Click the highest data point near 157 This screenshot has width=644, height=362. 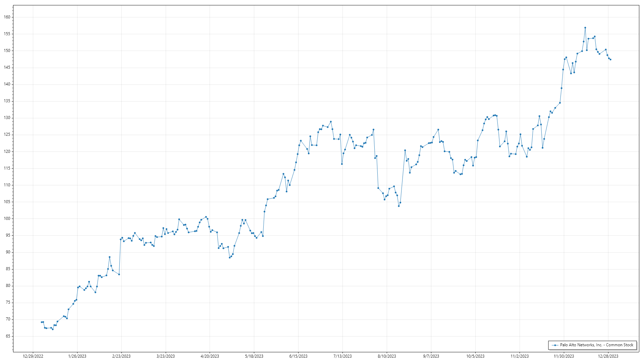click(585, 28)
